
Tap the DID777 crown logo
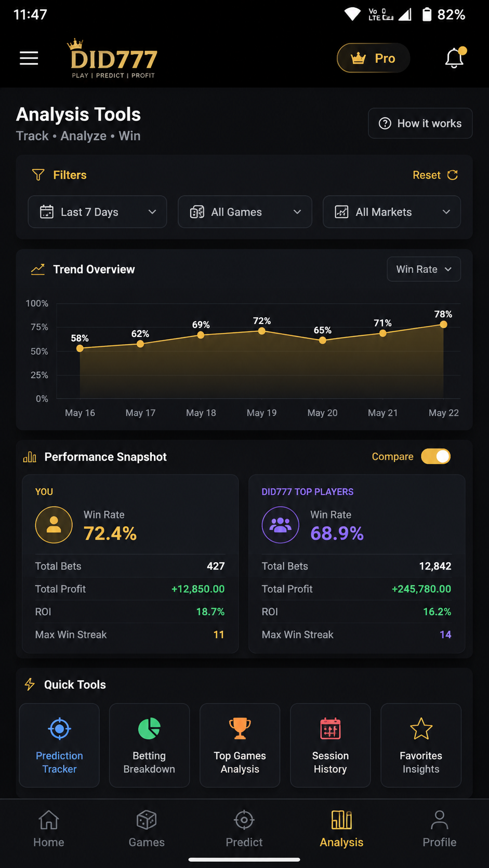point(113,58)
